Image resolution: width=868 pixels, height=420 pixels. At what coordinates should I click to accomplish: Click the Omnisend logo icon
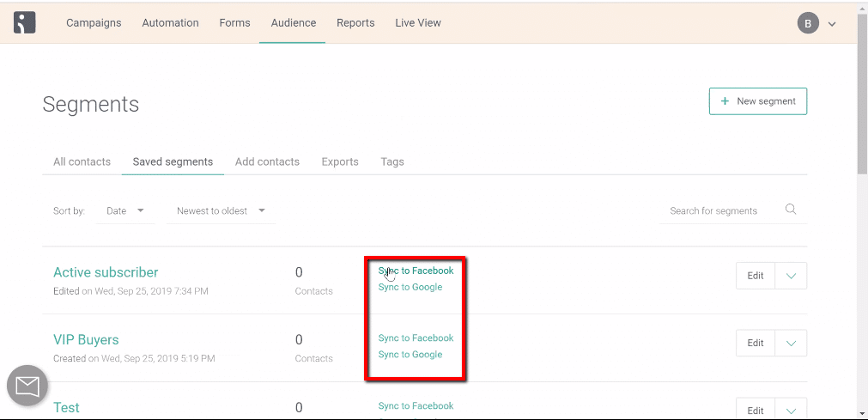25,22
